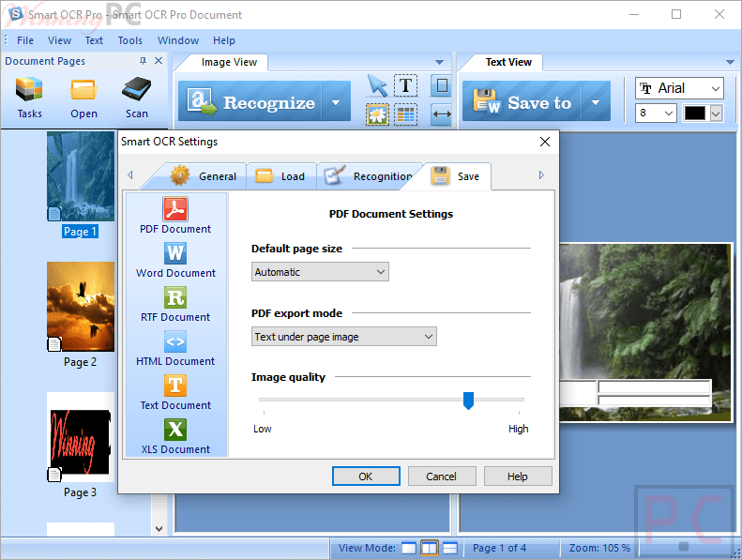This screenshot has width=742, height=560.
Task: Choose Word Document in the Save settings list
Action: [175, 260]
